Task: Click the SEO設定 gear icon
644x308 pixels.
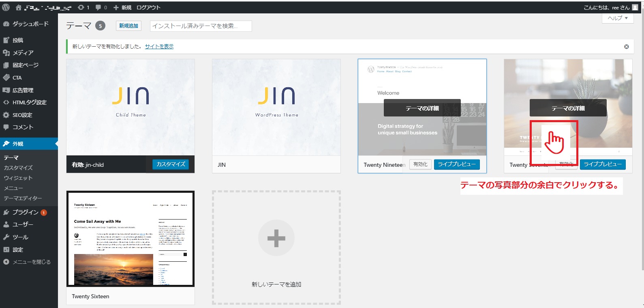Action: 6,115
